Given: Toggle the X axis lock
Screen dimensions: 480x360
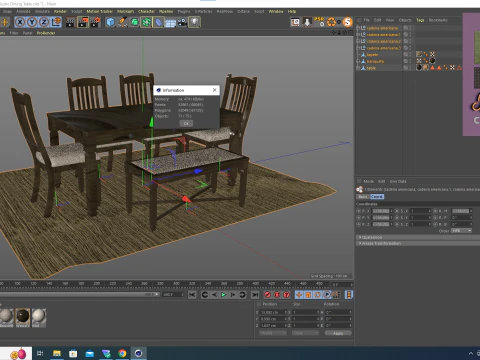Looking at the screenshot, I should [x=20, y=22].
